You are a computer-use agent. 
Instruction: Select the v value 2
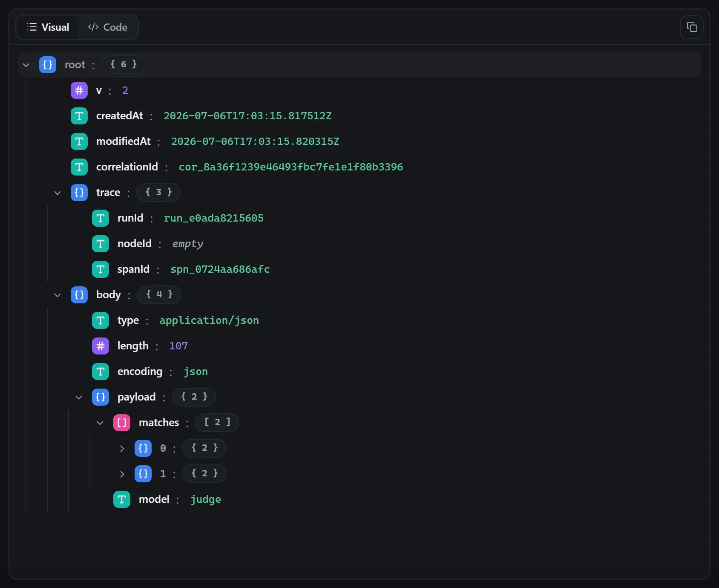[125, 90]
